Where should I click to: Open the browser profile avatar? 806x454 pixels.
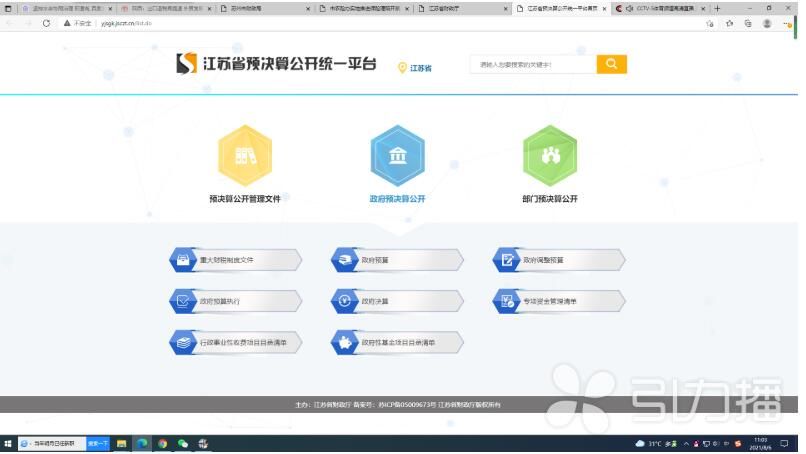pos(767,24)
